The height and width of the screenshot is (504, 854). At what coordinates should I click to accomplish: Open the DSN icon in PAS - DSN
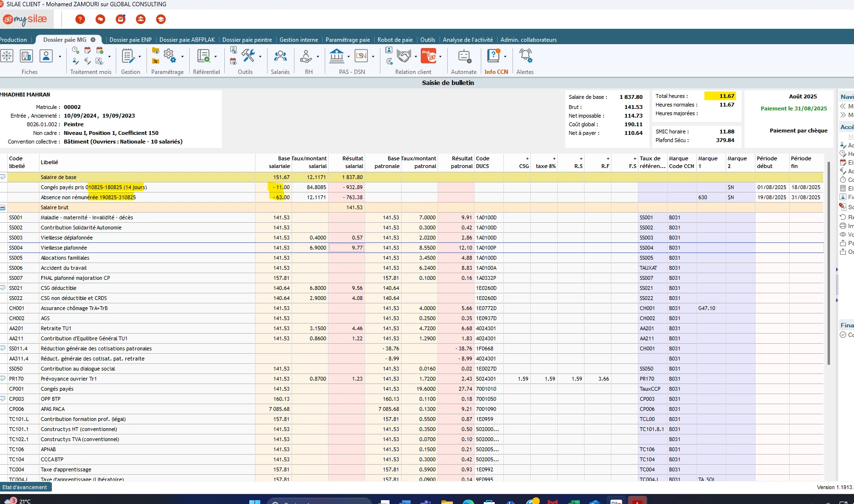(x=361, y=56)
